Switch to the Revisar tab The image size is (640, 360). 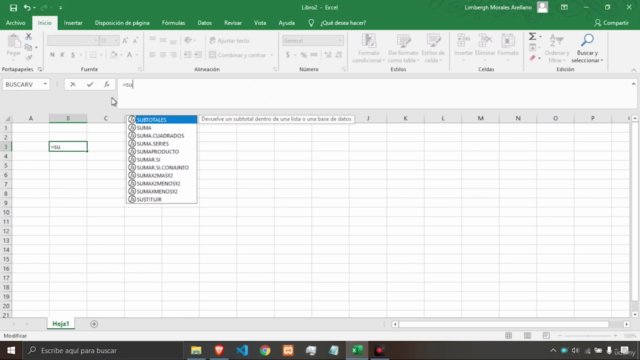[233, 23]
